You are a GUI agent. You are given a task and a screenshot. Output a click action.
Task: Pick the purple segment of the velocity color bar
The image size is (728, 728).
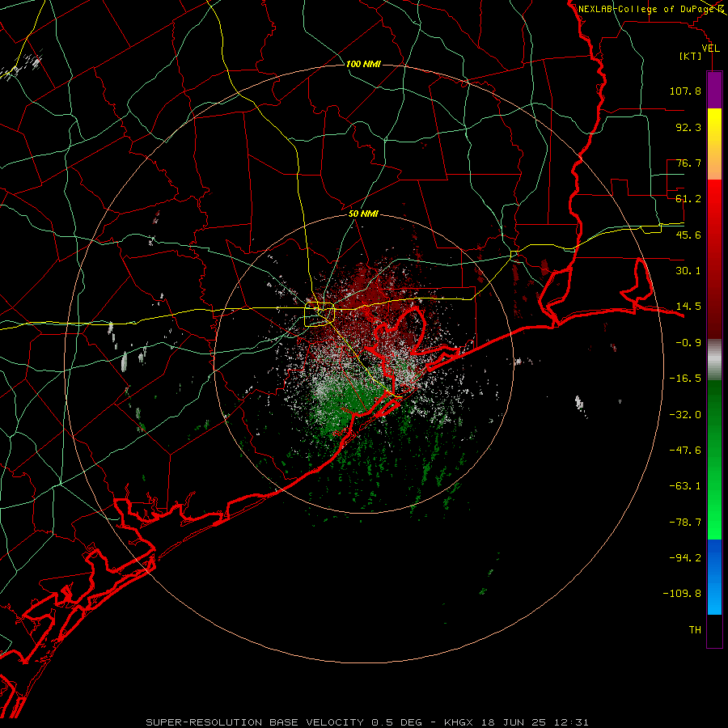coord(714,90)
